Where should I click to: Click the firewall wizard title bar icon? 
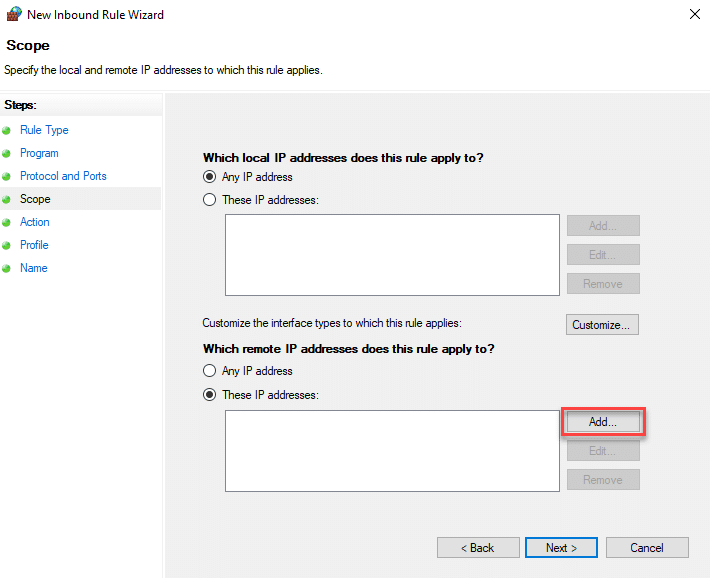pos(13,15)
